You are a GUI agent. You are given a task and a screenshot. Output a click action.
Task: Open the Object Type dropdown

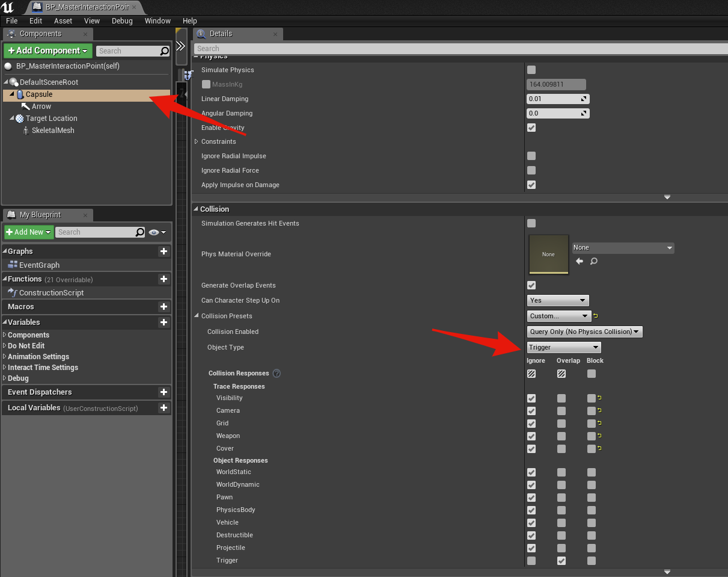pos(564,347)
